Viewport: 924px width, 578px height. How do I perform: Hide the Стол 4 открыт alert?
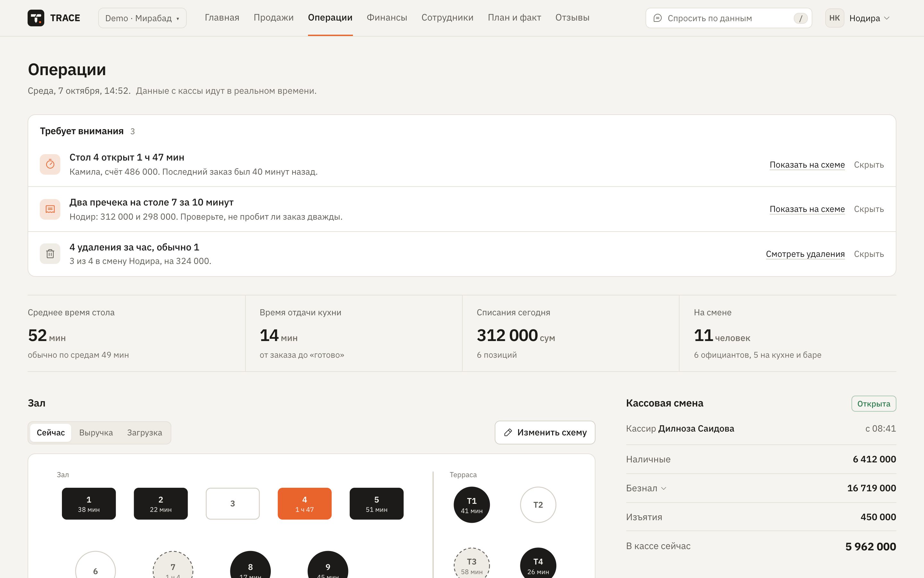click(x=868, y=165)
